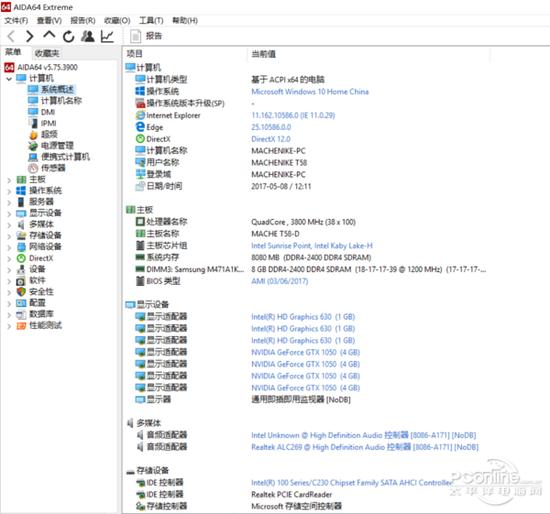Refresh the current page

tap(69, 36)
